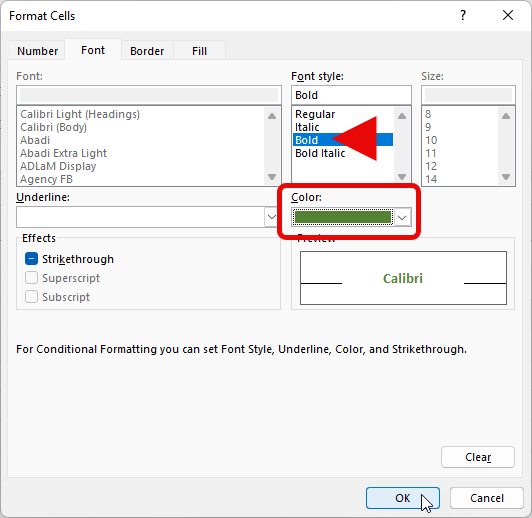532x518 pixels.
Task: Click Size list scroll up arrow
Action: 506,116
